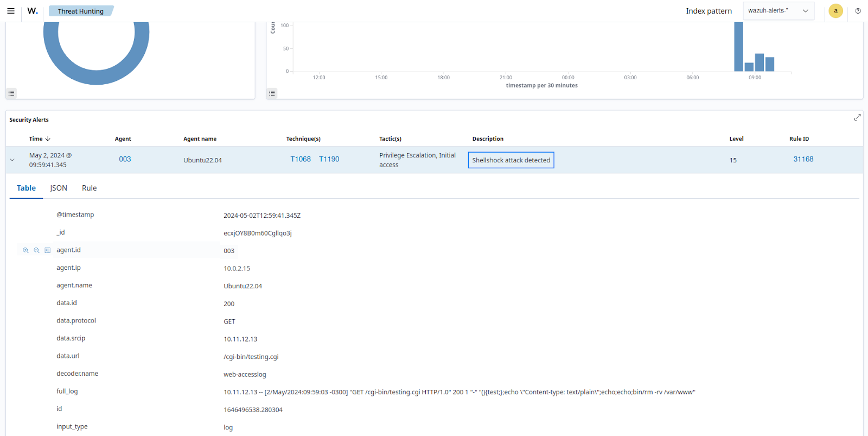Viewport: 868px width, 436px height.
Task: Open the user avatar 'a' menu
Action: (x=835, y=11)
